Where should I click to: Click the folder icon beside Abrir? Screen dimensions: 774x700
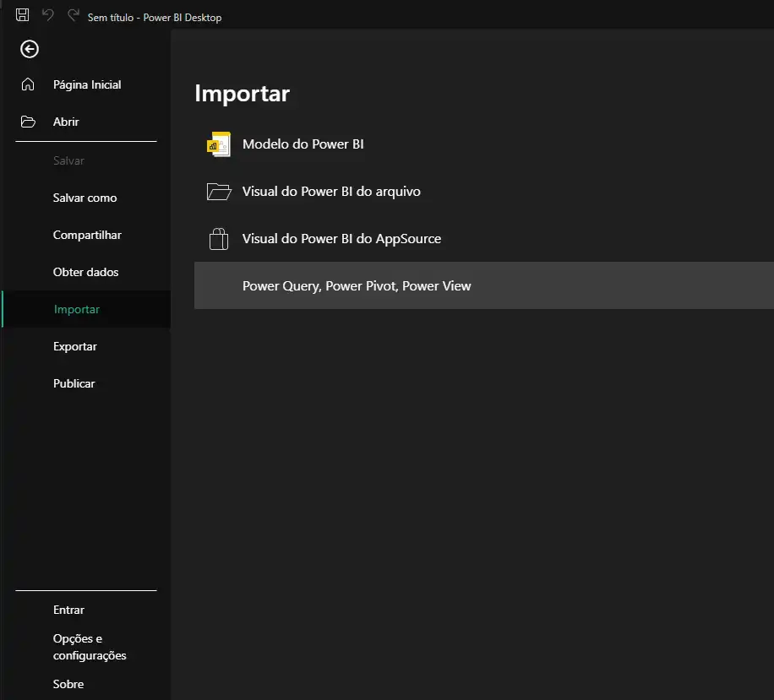click(28, 122)
